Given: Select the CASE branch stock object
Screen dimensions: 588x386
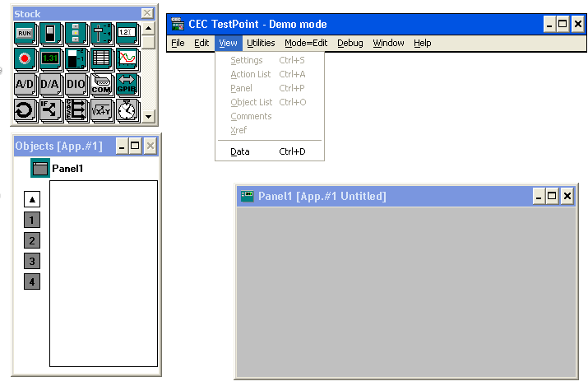Looking at the screenshot, I should pyautogui.click(x=76, y=110).
